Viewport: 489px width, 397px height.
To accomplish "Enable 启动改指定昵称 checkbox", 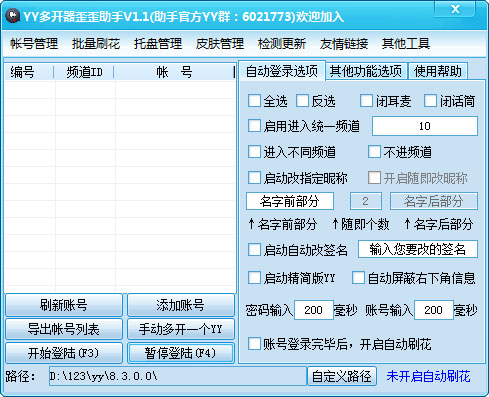I will click(254, 178).
